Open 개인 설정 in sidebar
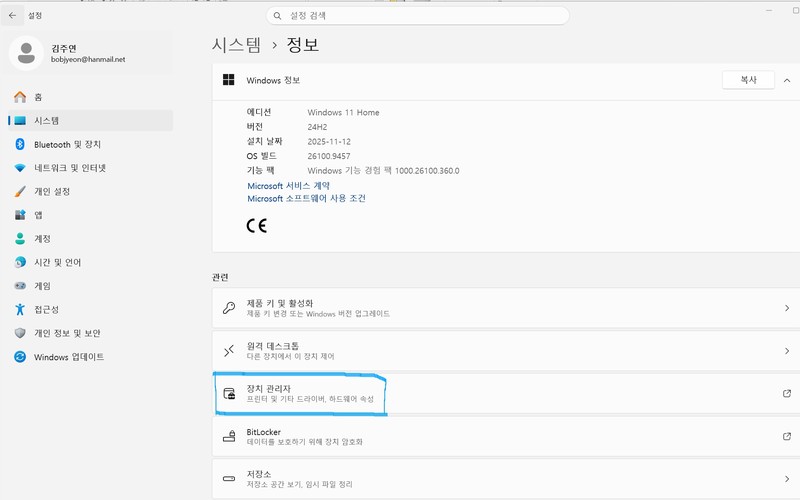This screenshot has height=500, width=800. tap(90, 191)
